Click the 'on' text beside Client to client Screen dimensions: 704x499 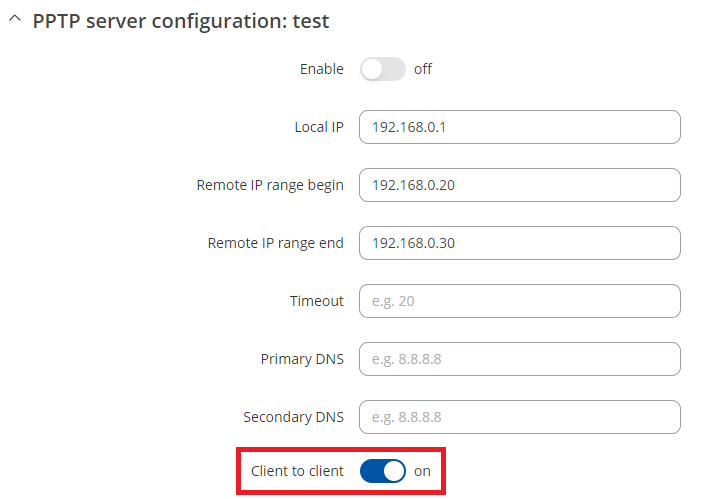[422, 471]
